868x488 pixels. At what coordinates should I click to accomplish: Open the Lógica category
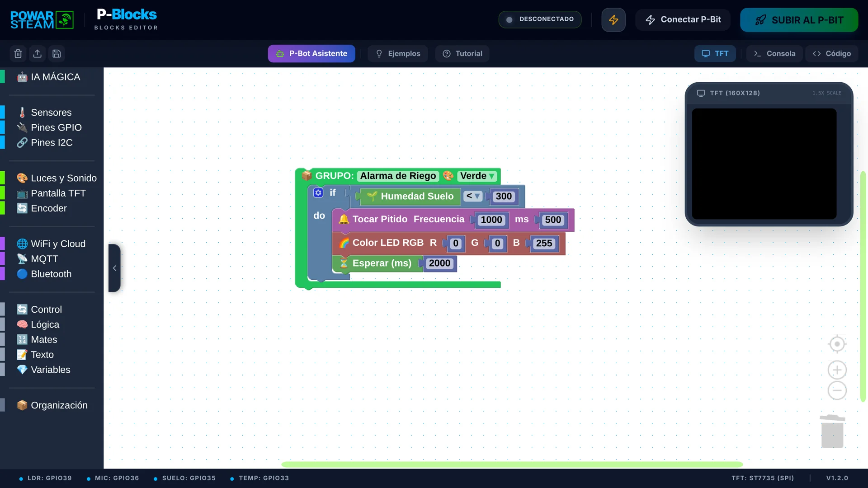tap(45, 324)
